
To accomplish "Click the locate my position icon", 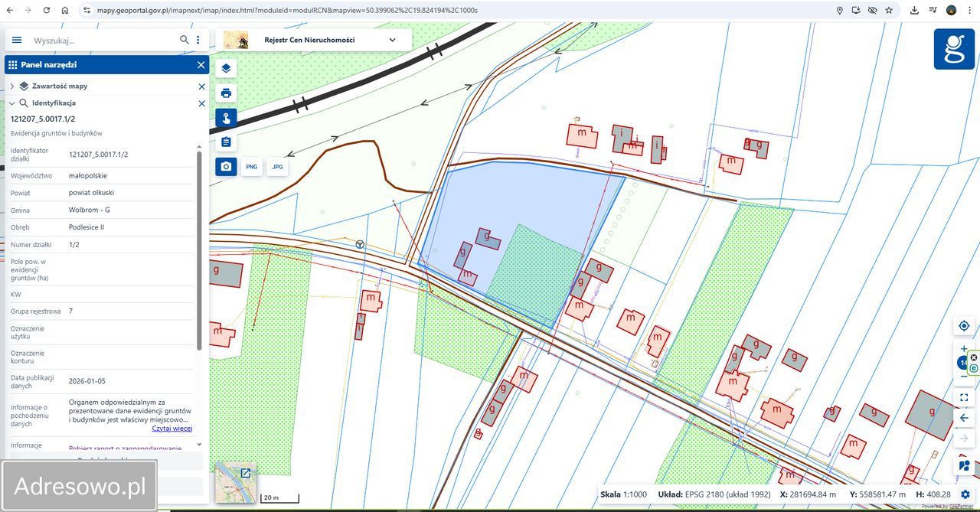I will [x=964, y=326].
